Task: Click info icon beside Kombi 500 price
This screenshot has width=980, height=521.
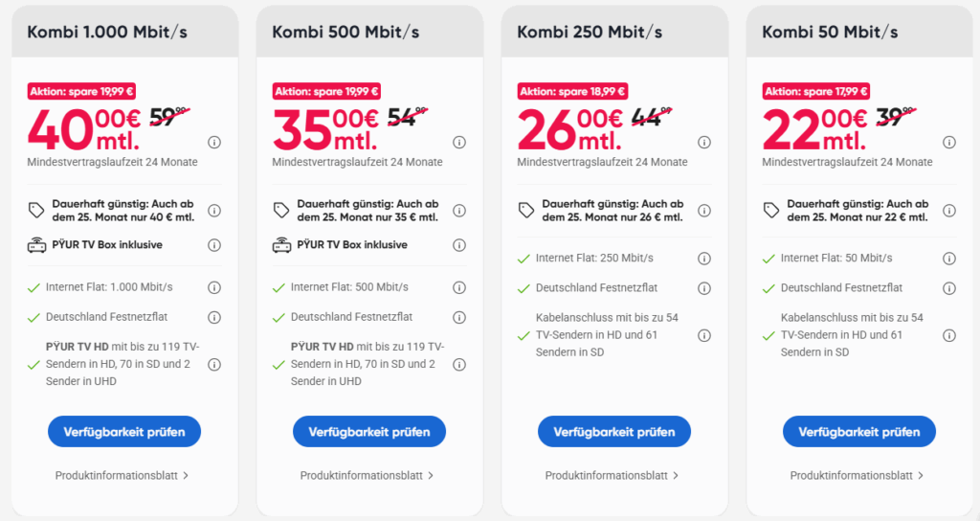Action: [459, 143]
